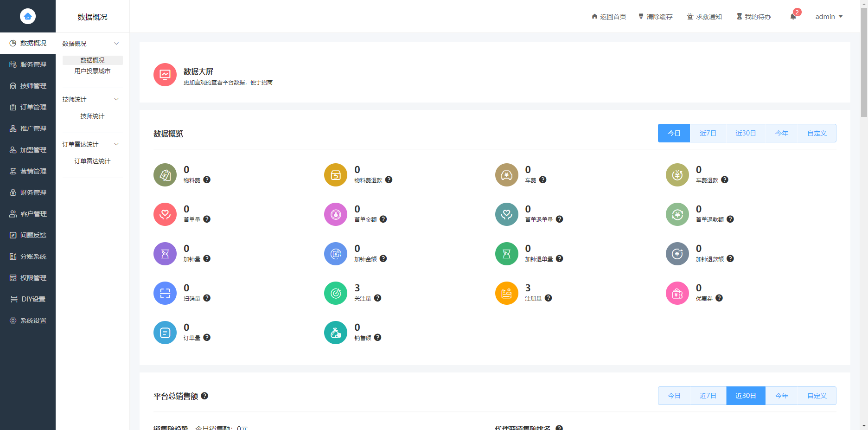Collapse the 技师统计 section

pyautogui.click(x=116, y=99)
